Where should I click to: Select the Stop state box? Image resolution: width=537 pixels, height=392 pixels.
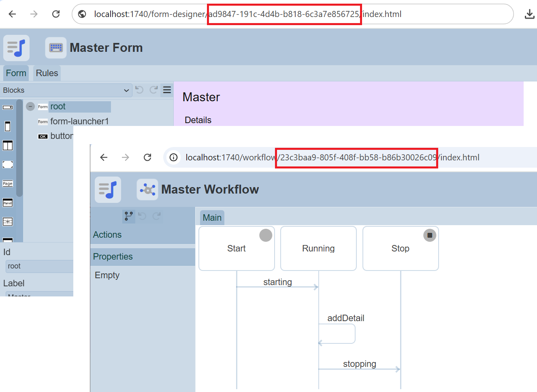400,248
